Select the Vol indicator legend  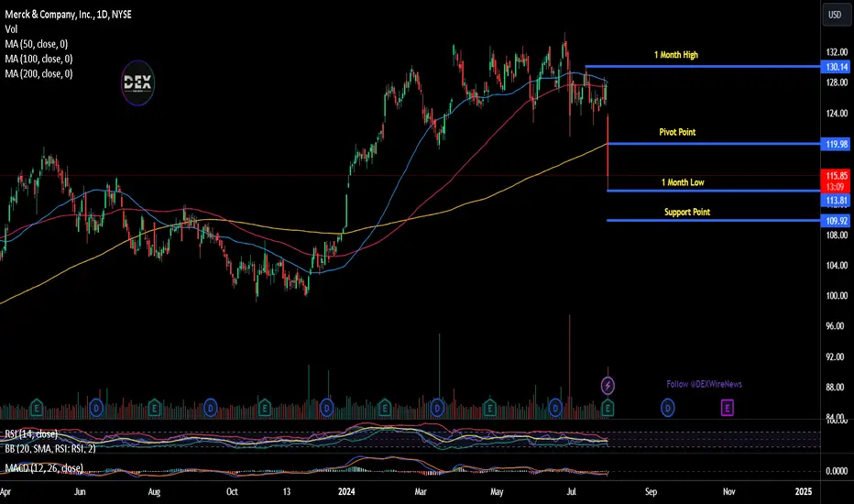tap(11, 29)
